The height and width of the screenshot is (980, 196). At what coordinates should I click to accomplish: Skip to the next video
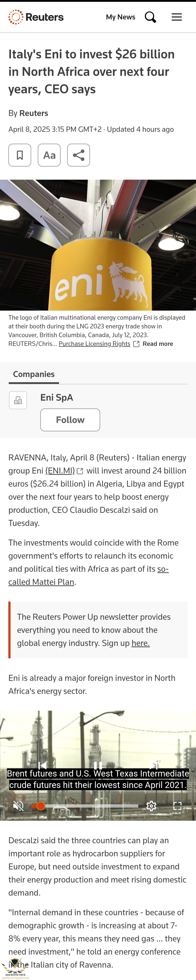point(154,765)
